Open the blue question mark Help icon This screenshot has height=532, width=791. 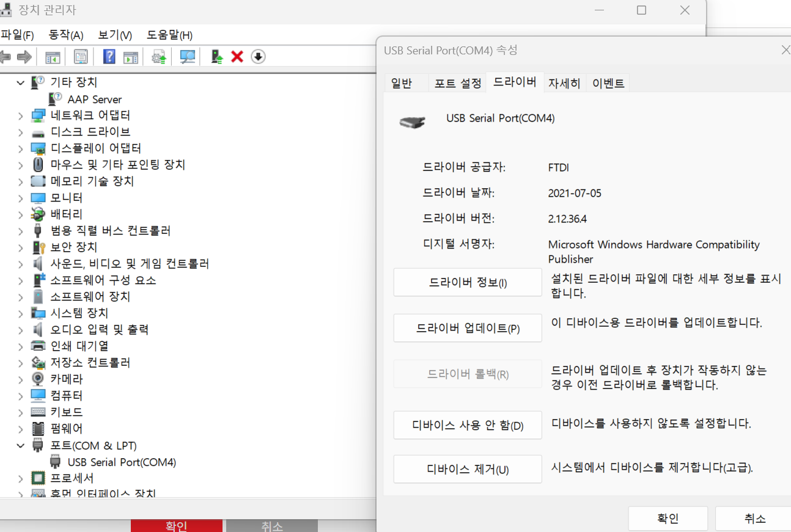point(109,57)
